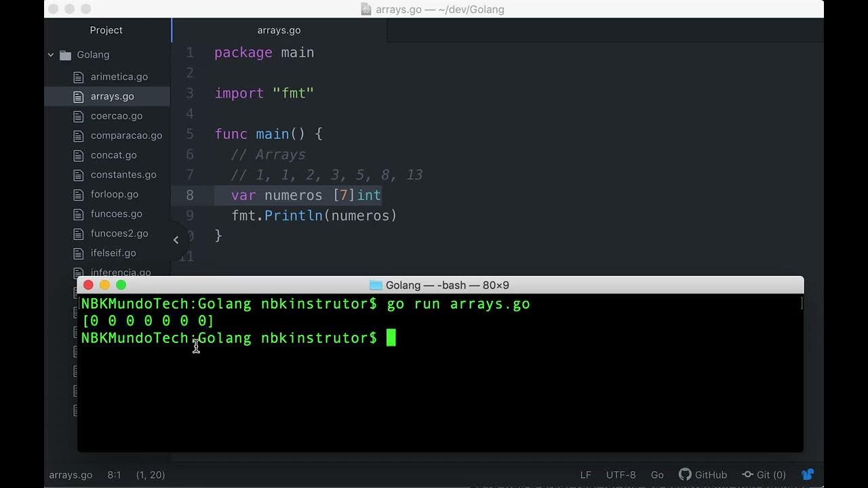Click file icon beside coercao.go
The width and height of the screenshot is (868, 488).
point(79,116)
